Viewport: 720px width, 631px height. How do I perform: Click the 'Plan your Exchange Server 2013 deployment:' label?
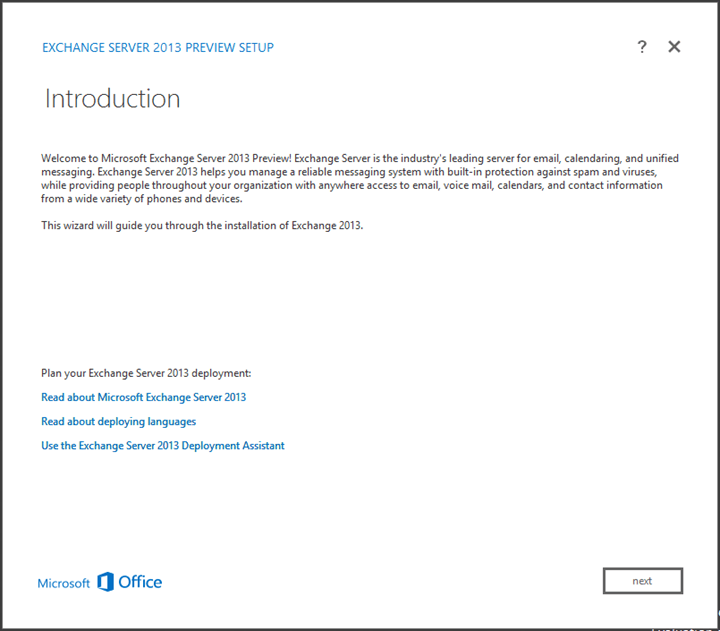point(146,373)
